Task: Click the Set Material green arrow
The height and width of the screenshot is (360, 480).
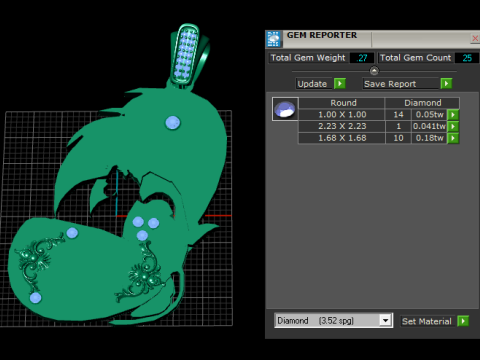Action: (463, 321)
